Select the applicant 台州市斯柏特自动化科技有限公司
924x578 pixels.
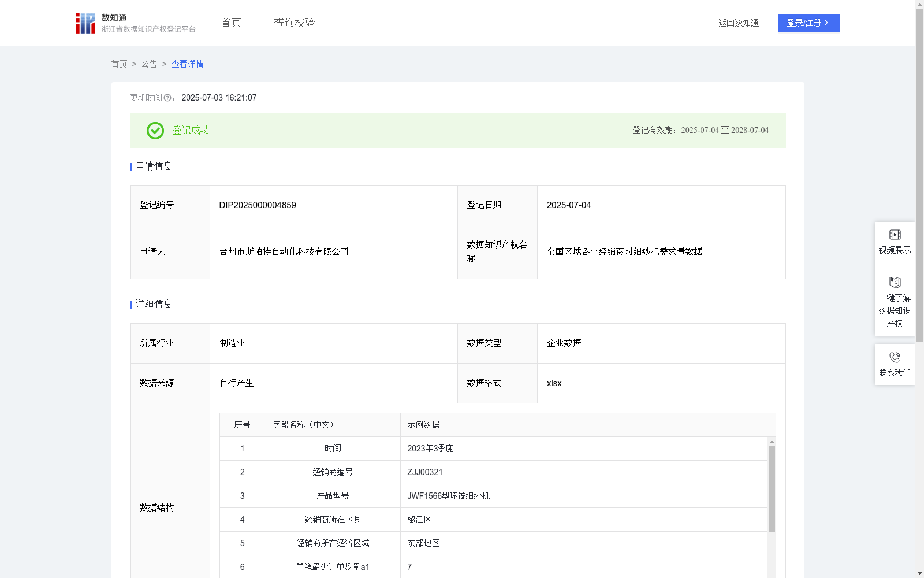(x=284, y=251)
